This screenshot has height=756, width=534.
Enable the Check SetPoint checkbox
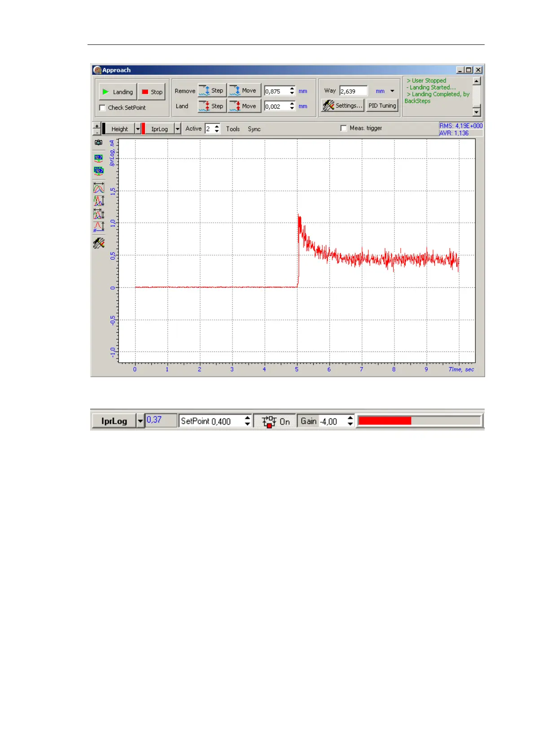pos(102,108)
